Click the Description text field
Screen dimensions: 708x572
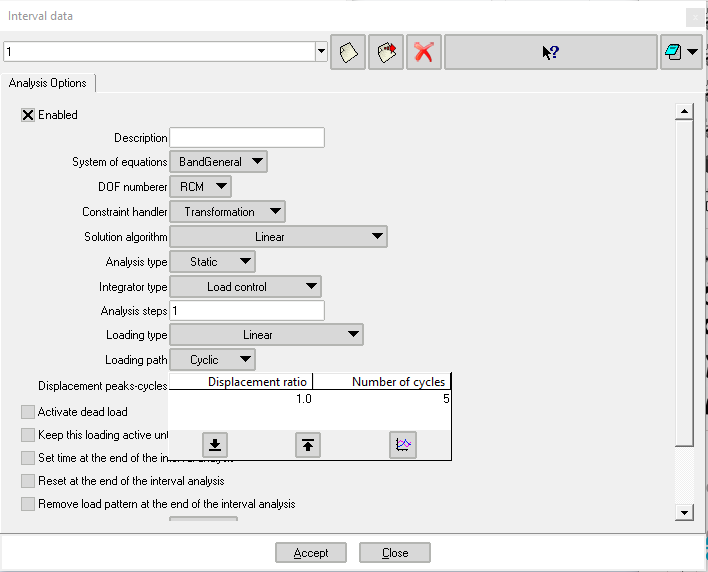coord(247,138)
